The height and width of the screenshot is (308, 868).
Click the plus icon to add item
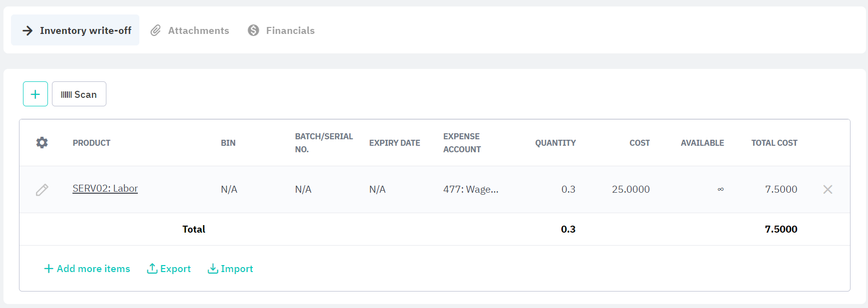point(35,94)
